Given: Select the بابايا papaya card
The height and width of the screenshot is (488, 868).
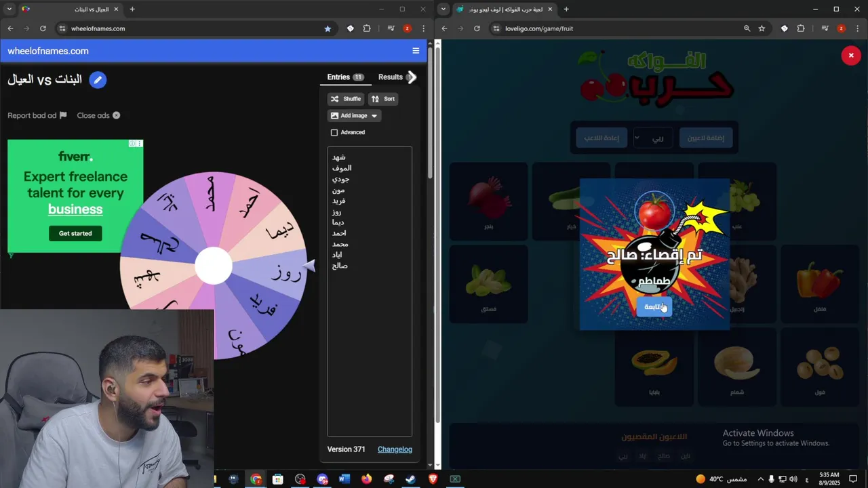Looking at the screenshot, I should coord(654,367).
